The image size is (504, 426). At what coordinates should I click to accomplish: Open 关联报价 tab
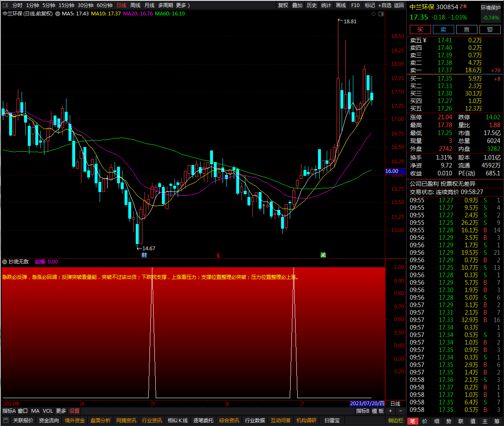click(x=23, y=421)
